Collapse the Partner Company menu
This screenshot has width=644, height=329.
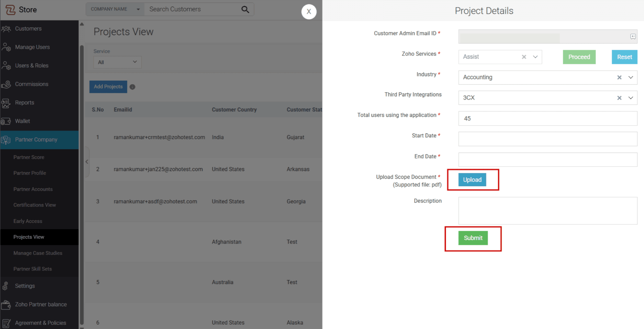pyautogui.click(x=39, y=140)
